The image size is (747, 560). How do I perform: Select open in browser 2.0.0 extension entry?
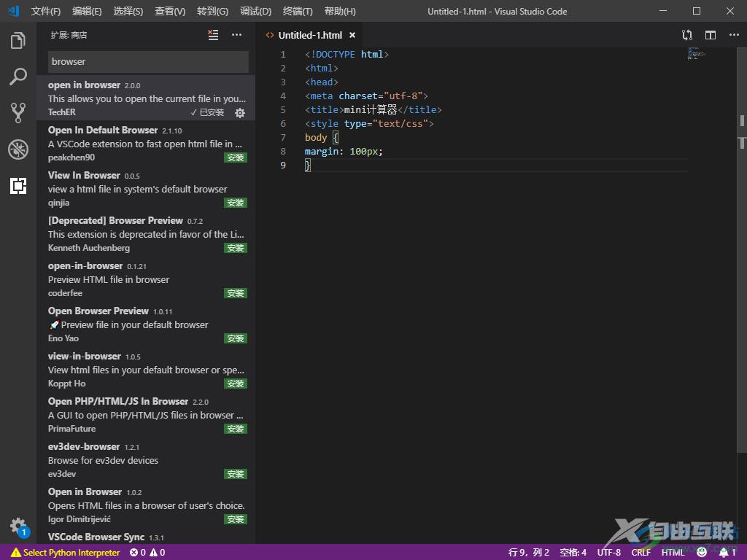(146, 98)
